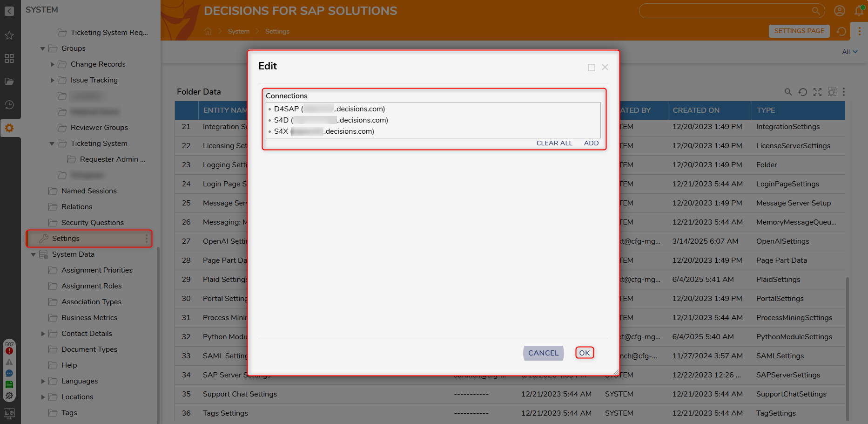Collapse the Groups folder
868x424 pixels.
tap(42, 48)
